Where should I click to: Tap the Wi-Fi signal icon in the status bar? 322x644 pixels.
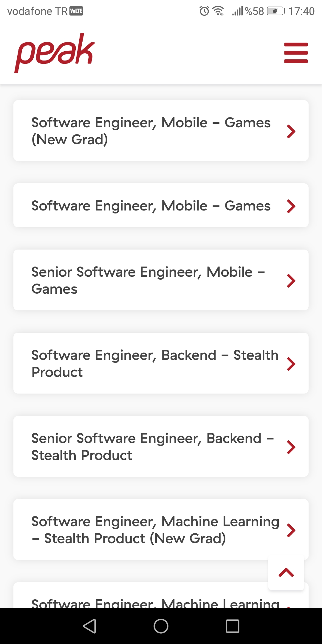pos(218,11)
